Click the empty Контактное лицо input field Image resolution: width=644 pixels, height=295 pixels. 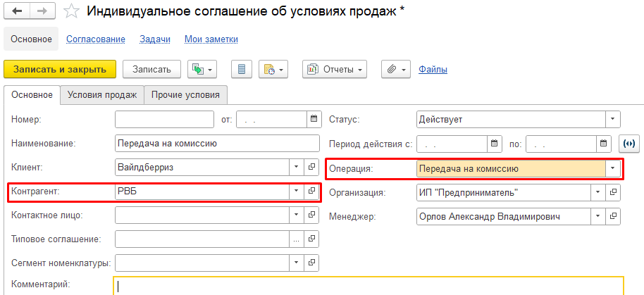pos(202,215)
